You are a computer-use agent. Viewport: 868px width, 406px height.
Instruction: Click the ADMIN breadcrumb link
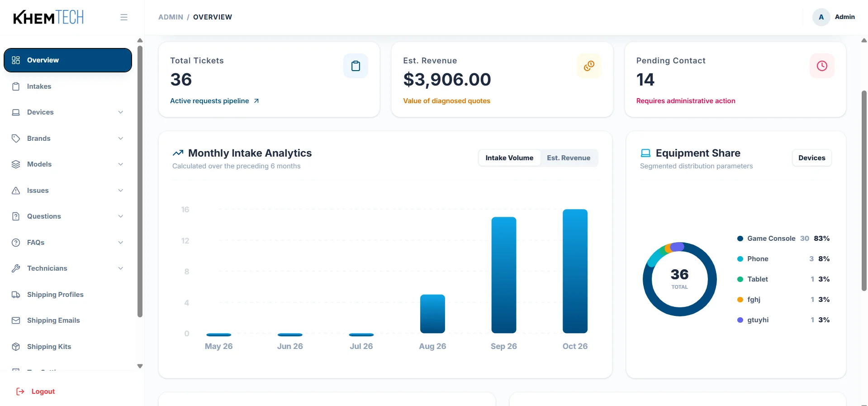171,17
